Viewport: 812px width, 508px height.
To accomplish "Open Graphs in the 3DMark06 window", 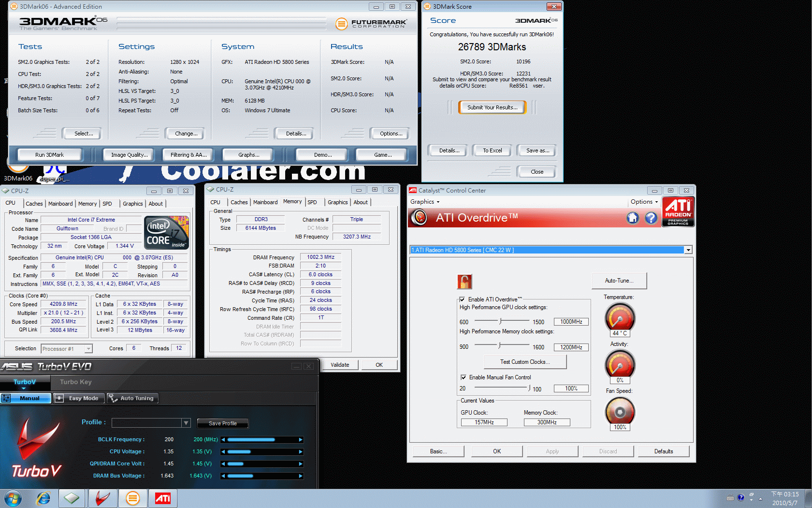I will click(x=248, y=155).
